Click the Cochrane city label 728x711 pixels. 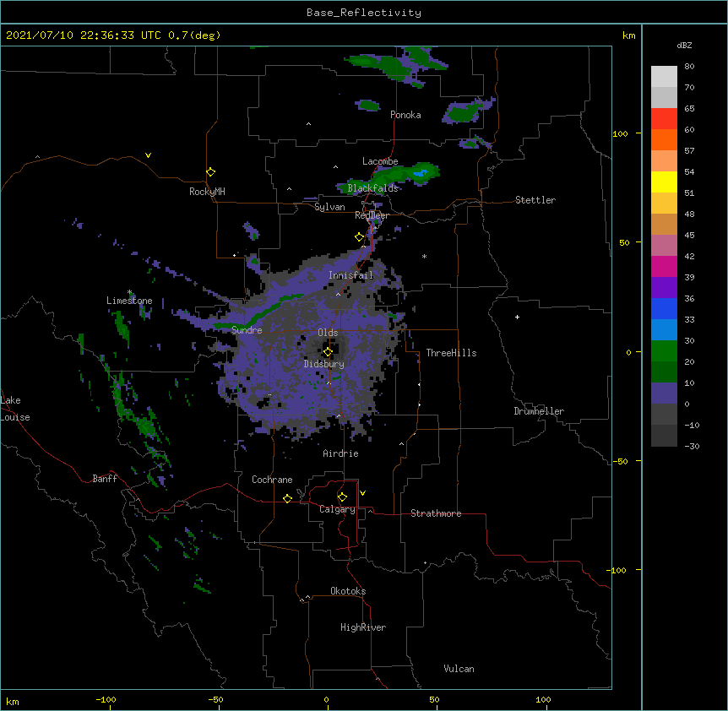tap(272, 480)
